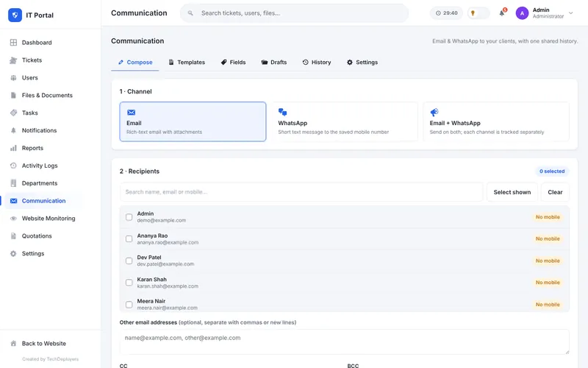Select the WhatsApp channel card
The width and height of the screenshot is (588, 368).
click(345, 121)
